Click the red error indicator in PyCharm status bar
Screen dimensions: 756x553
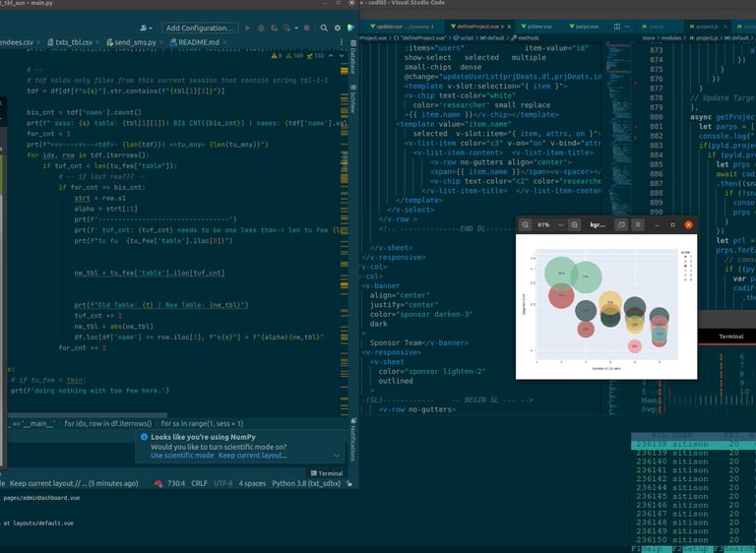(158, 483)
